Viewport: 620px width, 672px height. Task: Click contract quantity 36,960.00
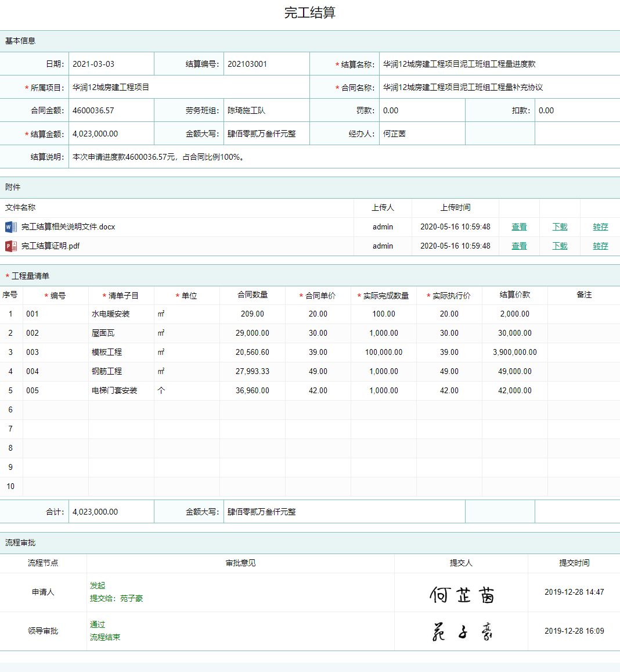(x=253, y=390)
